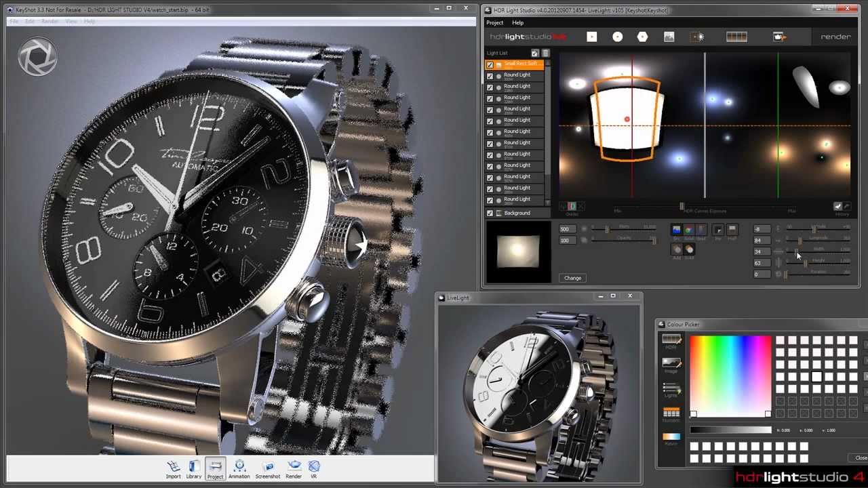The image size is (868, 488).
Task: Select the Grad content type icon
Action: (x=701, y=230)
